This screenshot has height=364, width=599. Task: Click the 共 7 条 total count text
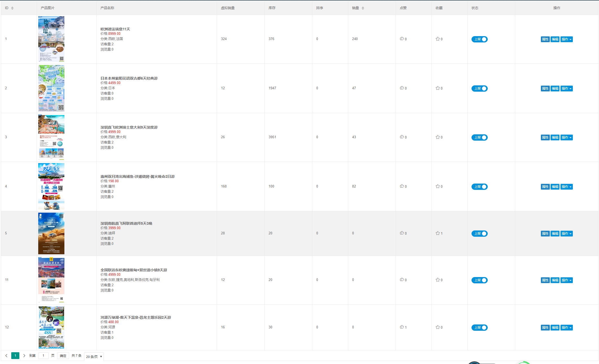(76, 356)
